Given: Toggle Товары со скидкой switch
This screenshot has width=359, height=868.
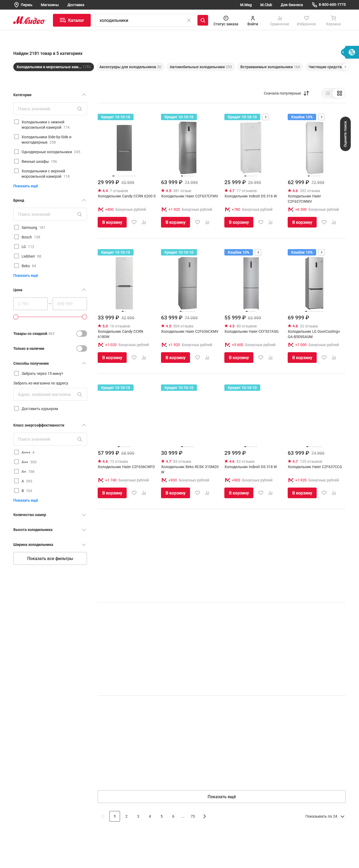Looking at the screenshot, I should (x=81, y=334).
